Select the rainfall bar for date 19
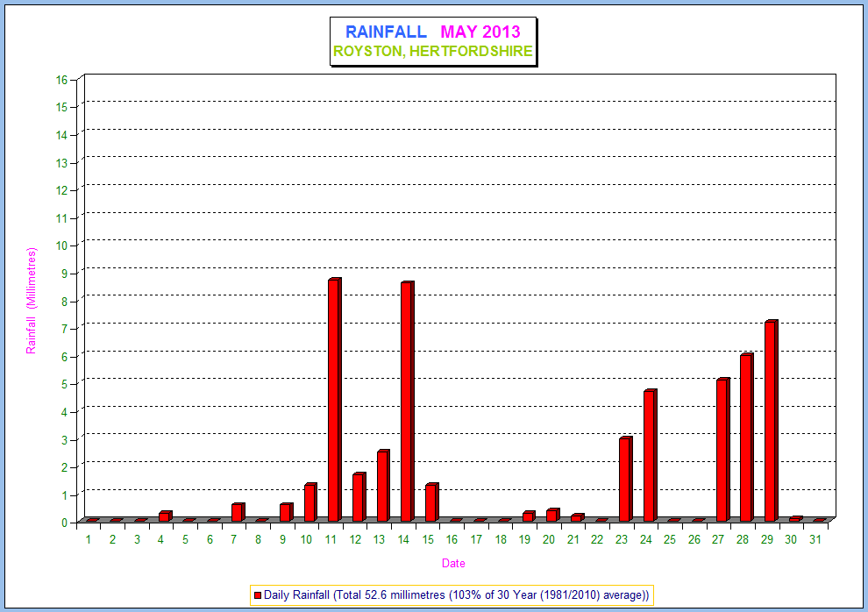The width and height of the screenshot is (868, 612). point(529,516)
